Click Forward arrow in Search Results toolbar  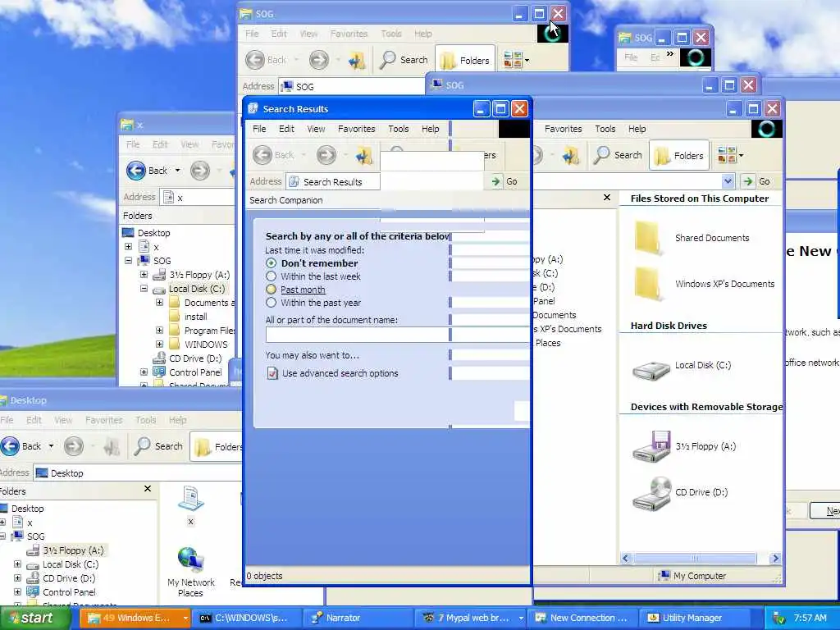[326, 155]
